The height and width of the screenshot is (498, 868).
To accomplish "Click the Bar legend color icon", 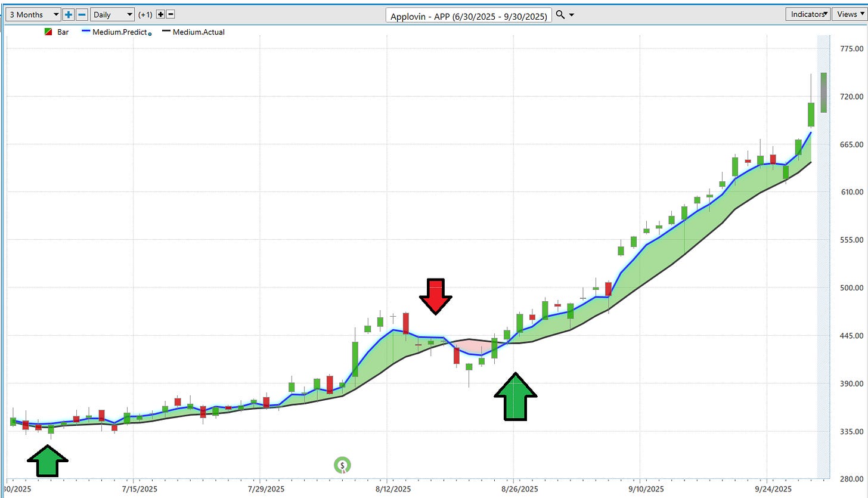I will pos(48,32).
